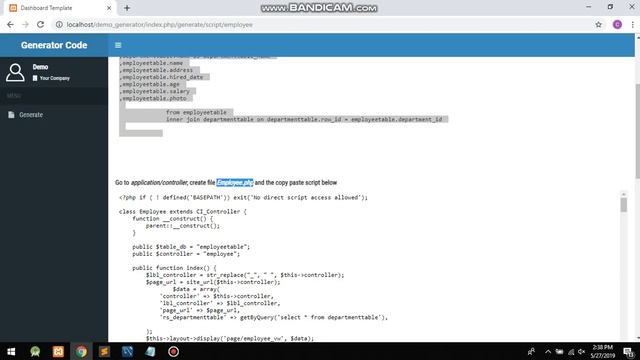The image size is (640, 360).
Task: Click the 'public function index()' line
Action: pos(174,268)
